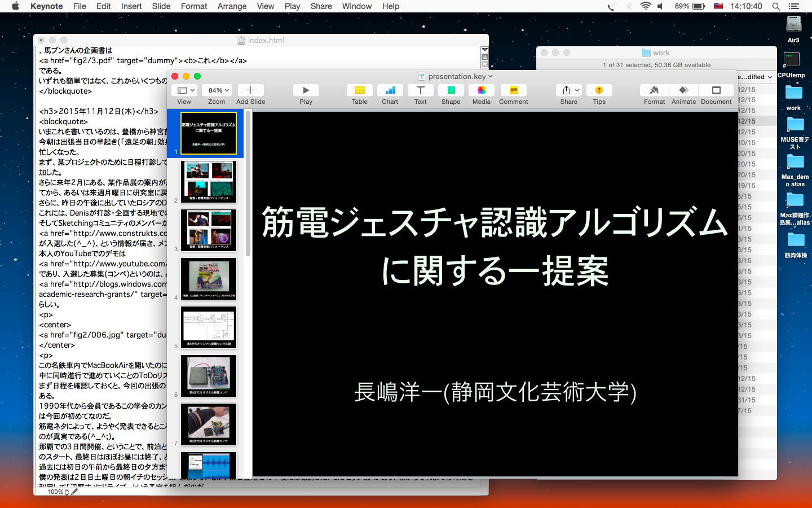
Task: Open the Media browser icon
Action: [x=481, y=90]
